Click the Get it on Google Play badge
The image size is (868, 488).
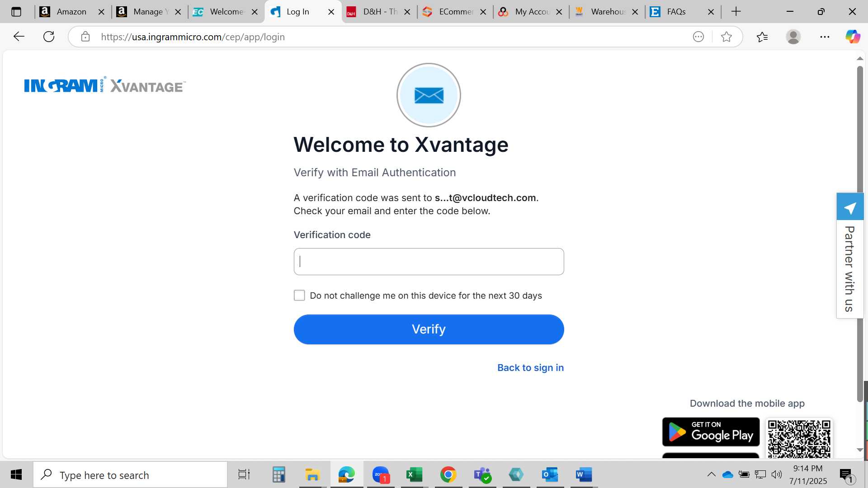point(711,432)
